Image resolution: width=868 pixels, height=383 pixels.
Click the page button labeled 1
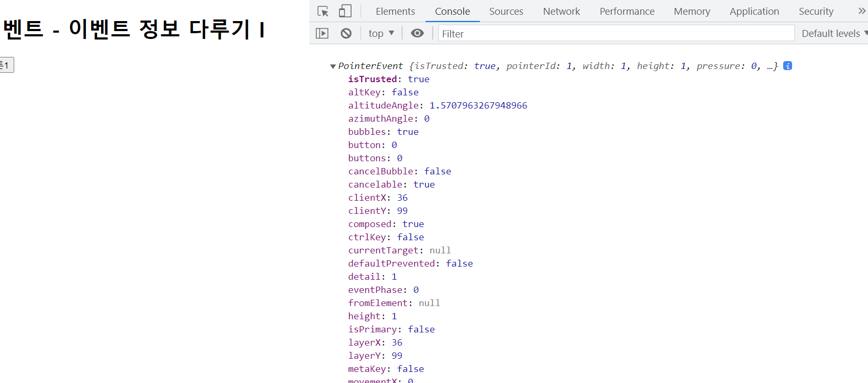pyautogui.click(x=6, y=65)
